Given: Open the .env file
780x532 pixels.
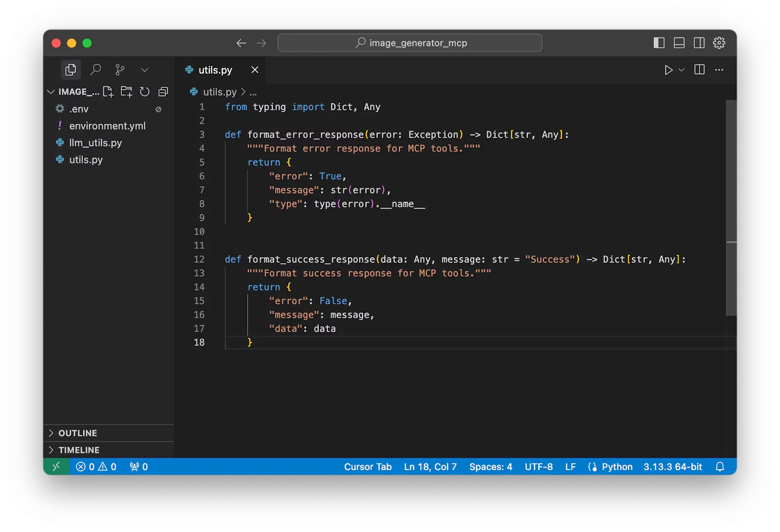Looking at the screenshot, I should [109, 109].
